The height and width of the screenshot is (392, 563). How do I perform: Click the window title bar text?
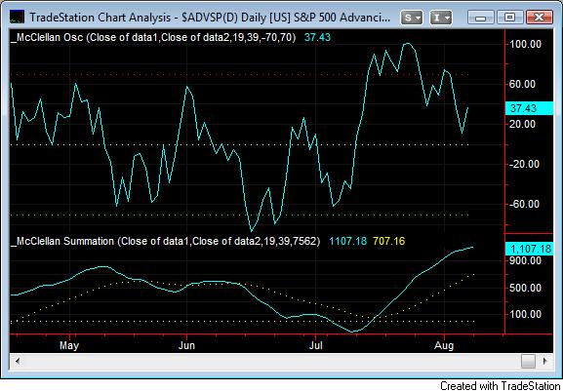click(x=210, y=18)
